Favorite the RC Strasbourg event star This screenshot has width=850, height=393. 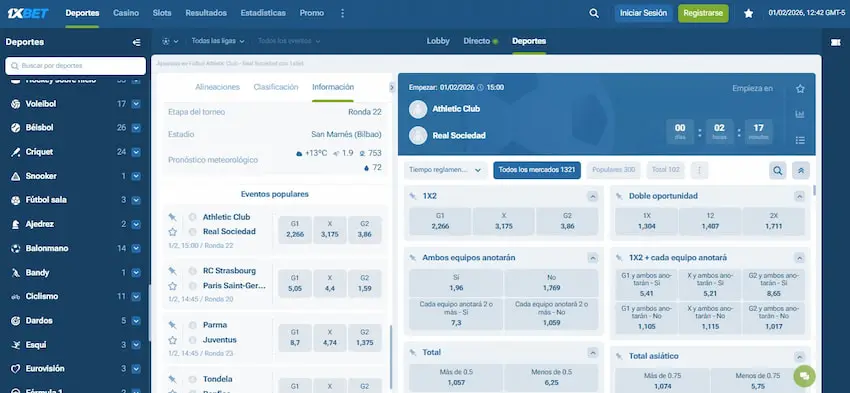pyautogui.click(x=172, y=286)
